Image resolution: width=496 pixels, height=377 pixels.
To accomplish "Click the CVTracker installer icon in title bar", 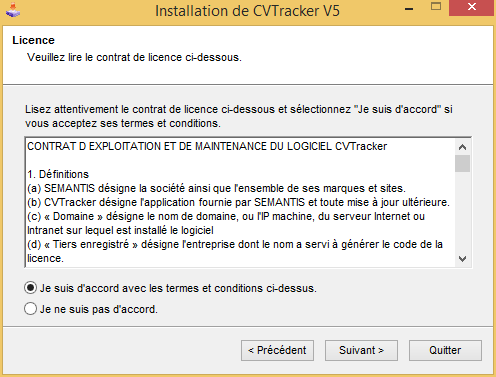I will pyautogui.click(x=13, y=10).
